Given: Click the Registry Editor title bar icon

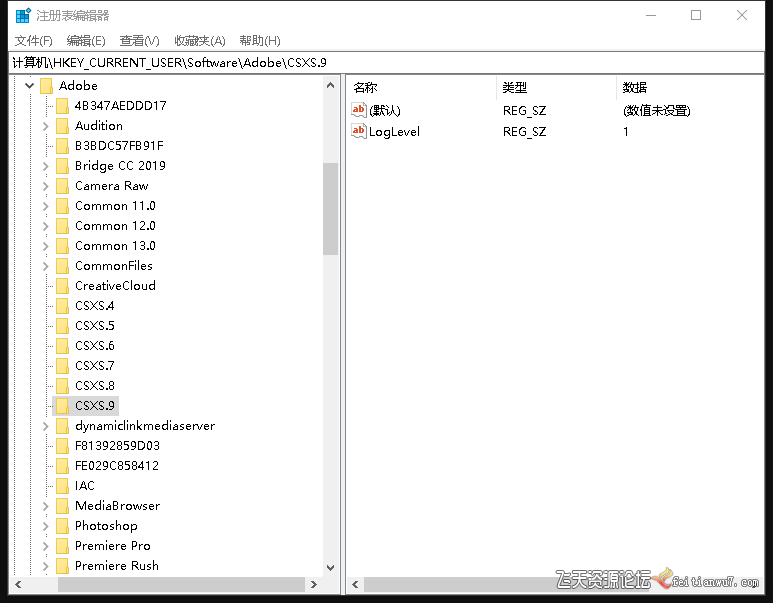Looking at the screenshot, I should [x=23, y=16].
